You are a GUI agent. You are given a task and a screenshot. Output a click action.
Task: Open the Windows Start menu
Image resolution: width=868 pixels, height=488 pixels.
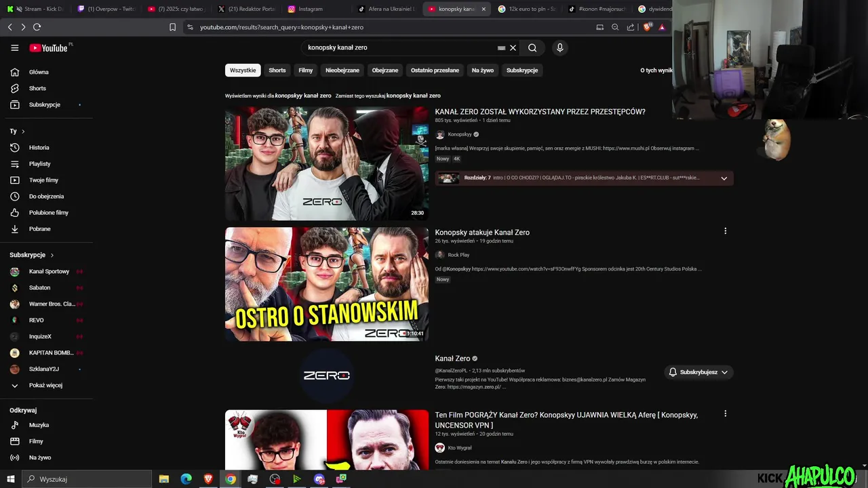click(x=10, y=479)
